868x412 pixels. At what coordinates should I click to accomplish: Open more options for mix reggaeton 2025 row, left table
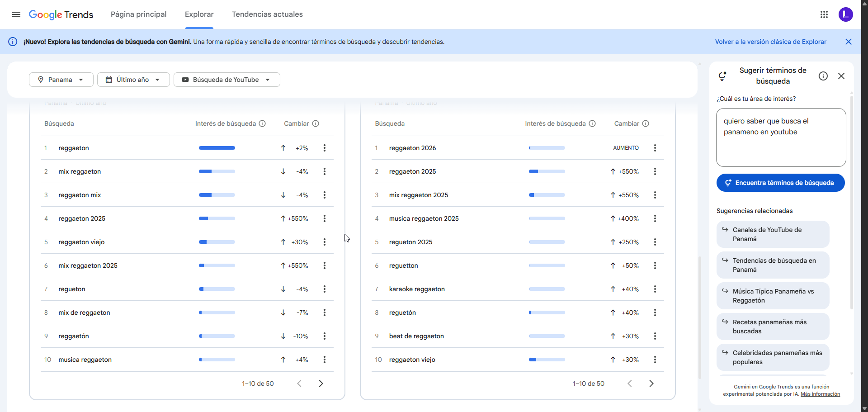point(325,265)
